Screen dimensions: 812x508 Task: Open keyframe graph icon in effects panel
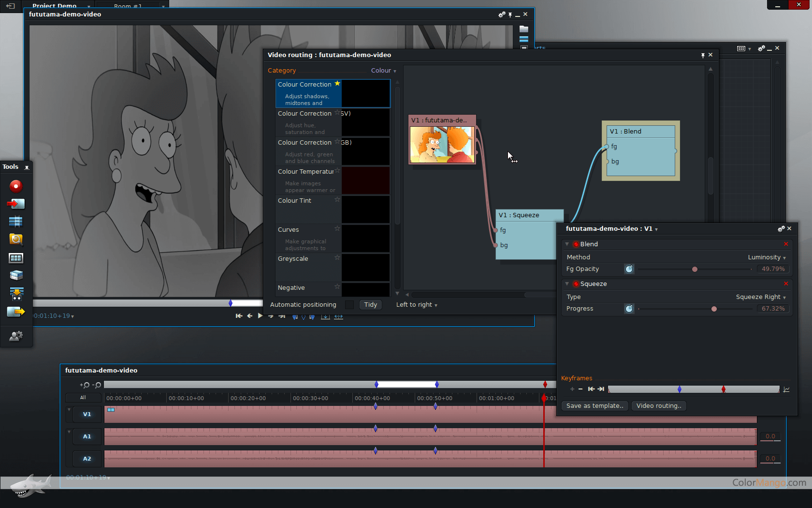click(x=786, y=389)
